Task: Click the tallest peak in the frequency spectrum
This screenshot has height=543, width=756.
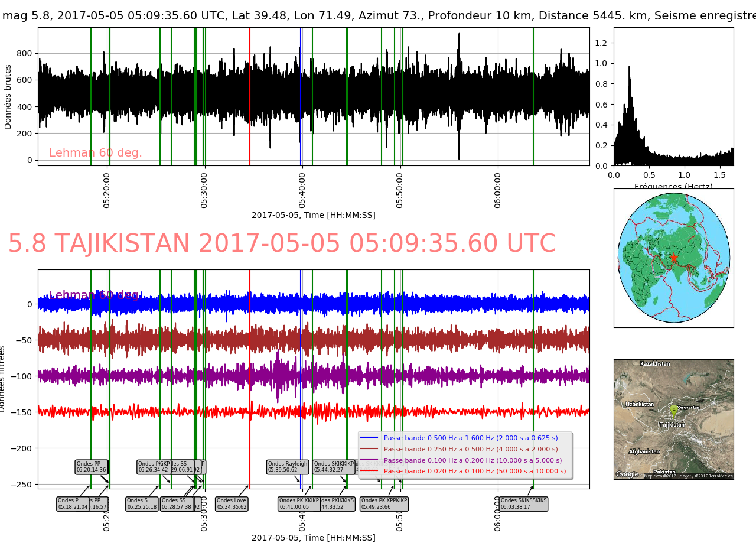Action: click(629, 67)
